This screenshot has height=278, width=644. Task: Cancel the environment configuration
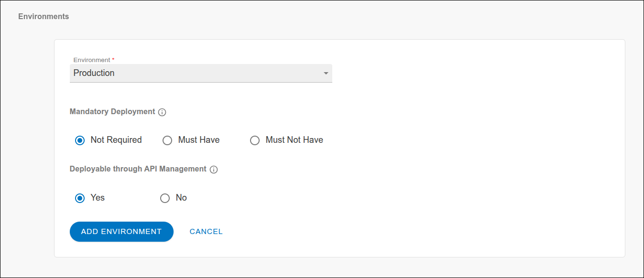click(206, 231)
